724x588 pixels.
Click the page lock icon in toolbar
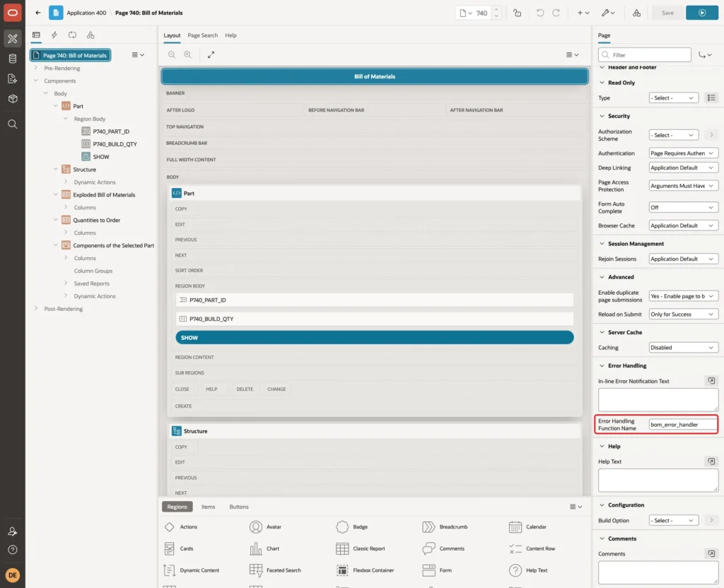point(518,13)
